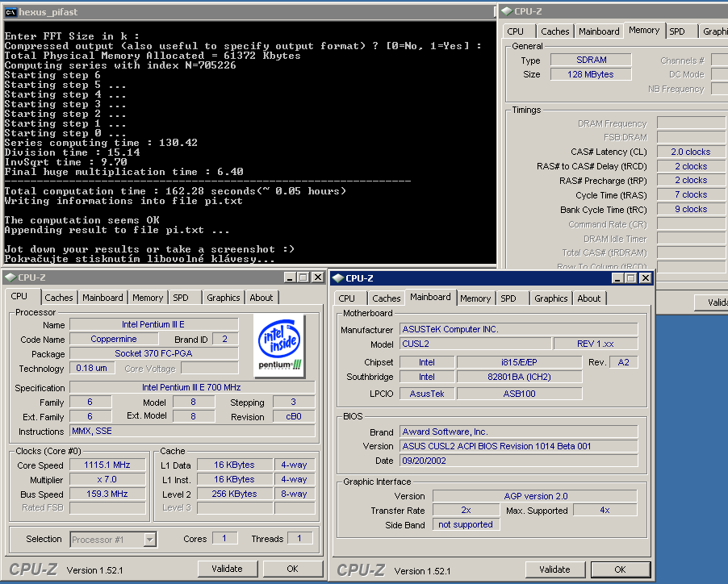
Task: Close the CPU-Z window showing Mainboard info
Action: (645, 278)
